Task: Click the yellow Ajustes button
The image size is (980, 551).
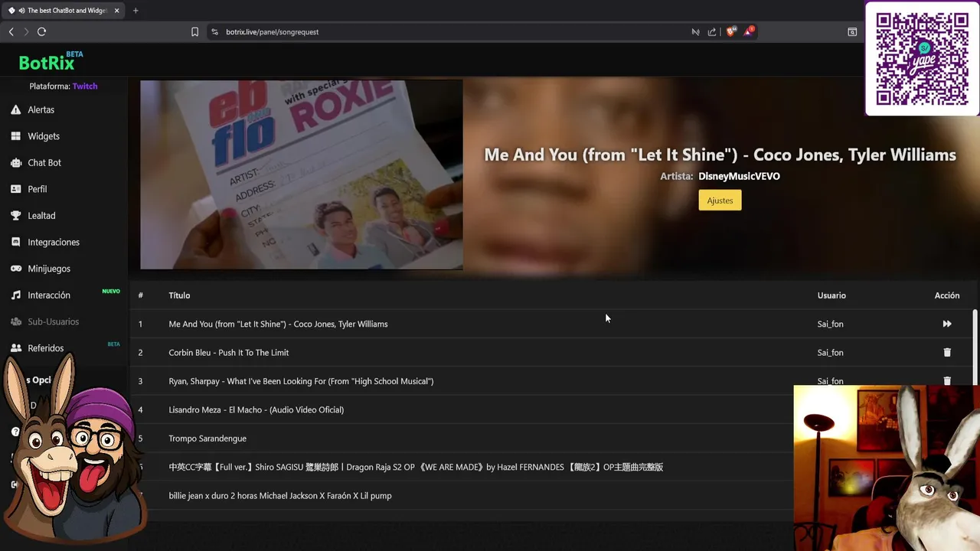Action: (720, 201)
